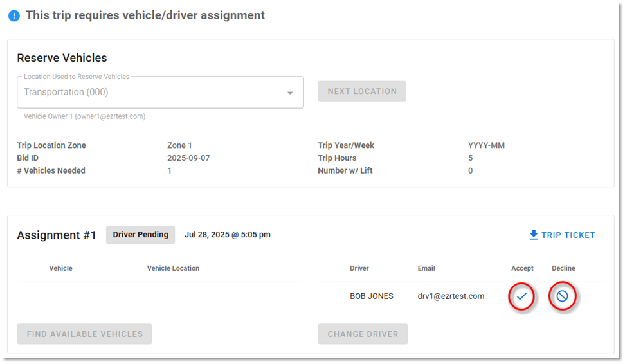Click the Next Location button
This screenshot has height=364, width=625.
(x=362, y=91)
